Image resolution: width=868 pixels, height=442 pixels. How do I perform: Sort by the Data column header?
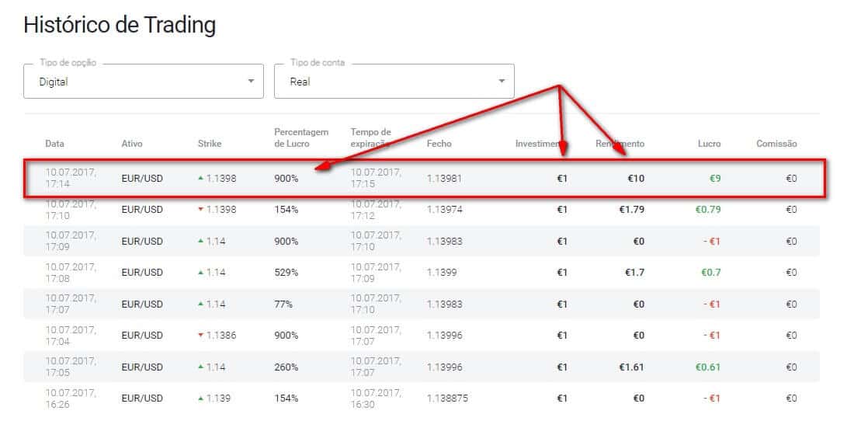pos(55,144)
